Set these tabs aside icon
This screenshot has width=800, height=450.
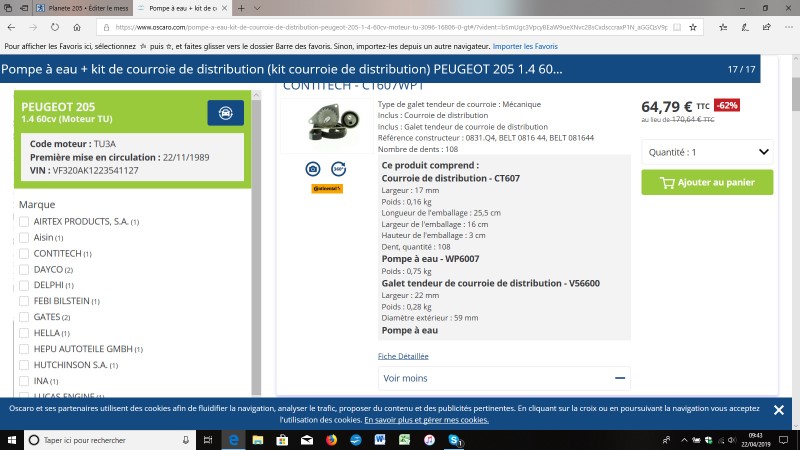tap(24, 8)
